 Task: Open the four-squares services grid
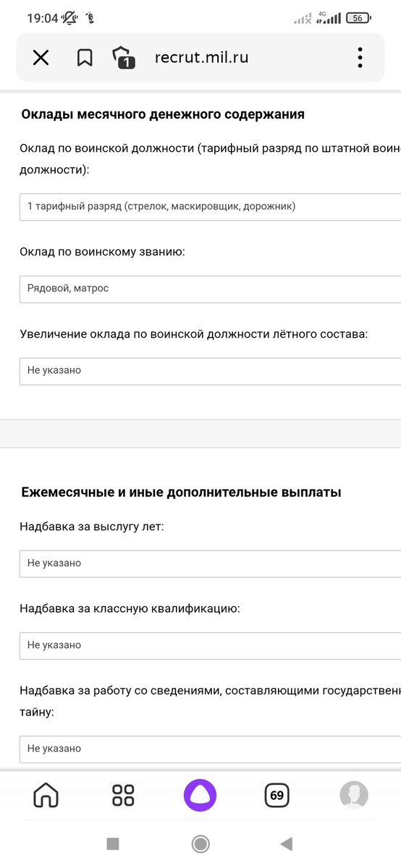point(124,796)
